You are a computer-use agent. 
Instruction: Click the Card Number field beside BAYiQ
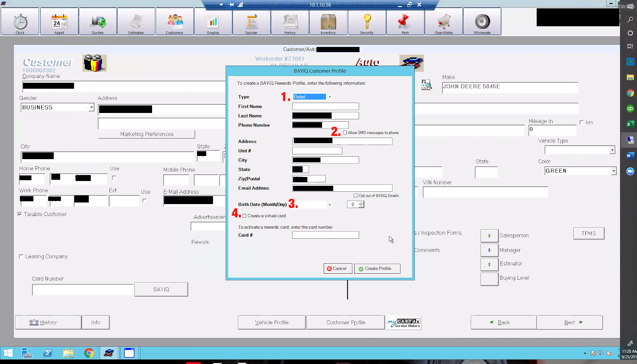pos(82,290)
